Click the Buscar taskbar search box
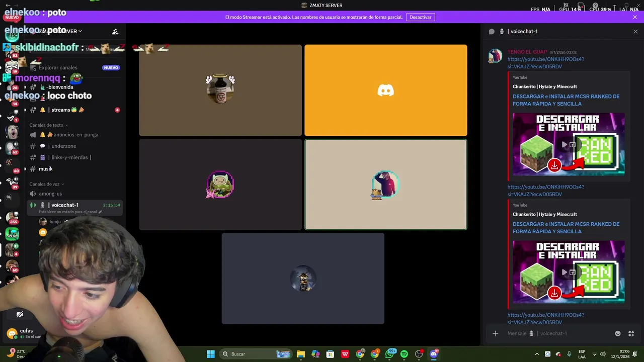Image resolution: width=644 pixels, height=362 pixels. (x=256, y=354)
